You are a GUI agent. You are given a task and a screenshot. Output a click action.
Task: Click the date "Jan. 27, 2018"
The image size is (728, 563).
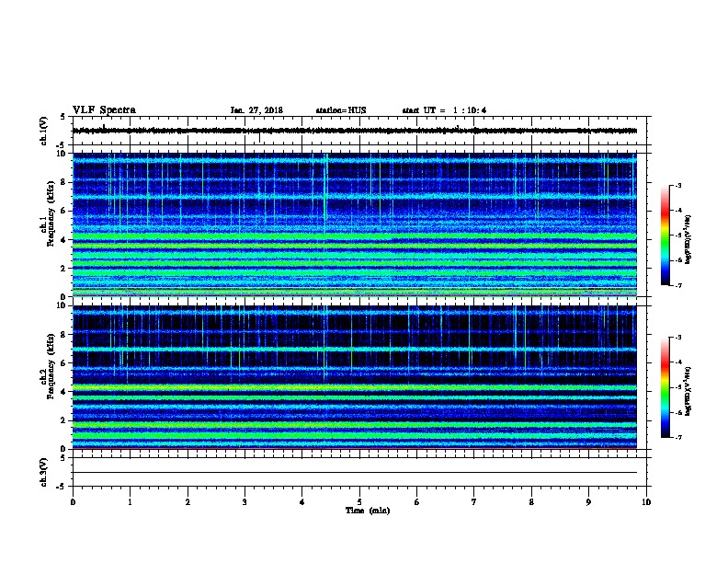[256, 110]
